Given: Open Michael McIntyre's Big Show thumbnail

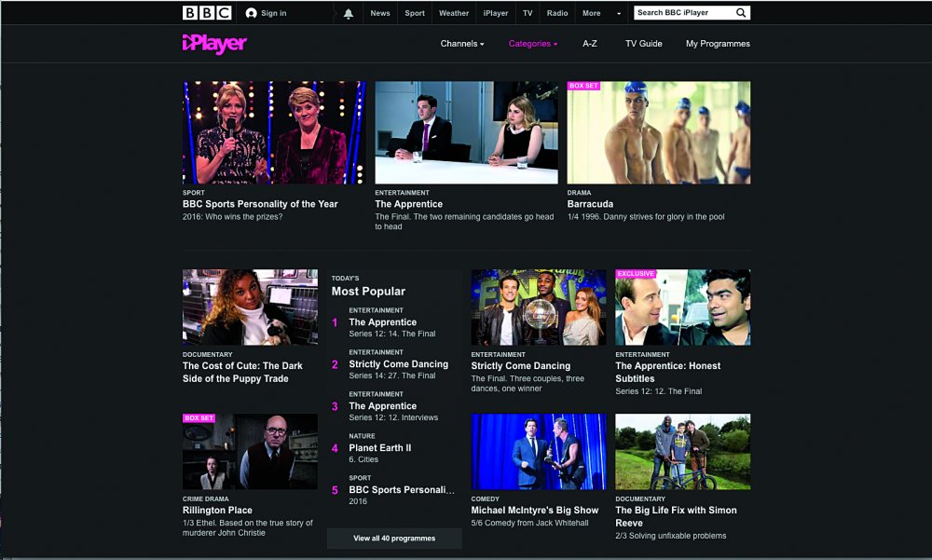Looking at the screenshot, I should click(539, 451).
